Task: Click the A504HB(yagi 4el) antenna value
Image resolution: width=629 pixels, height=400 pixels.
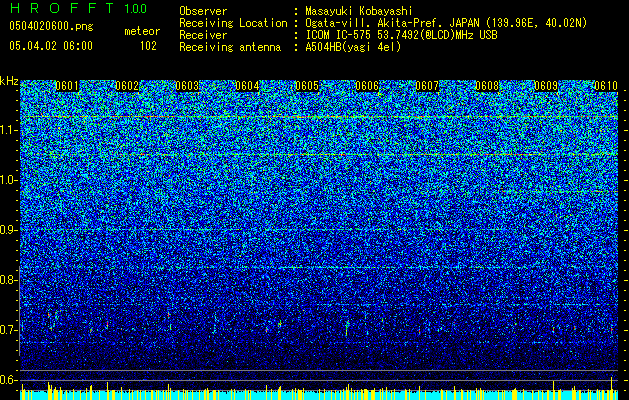Action: (x=353, y=47)
